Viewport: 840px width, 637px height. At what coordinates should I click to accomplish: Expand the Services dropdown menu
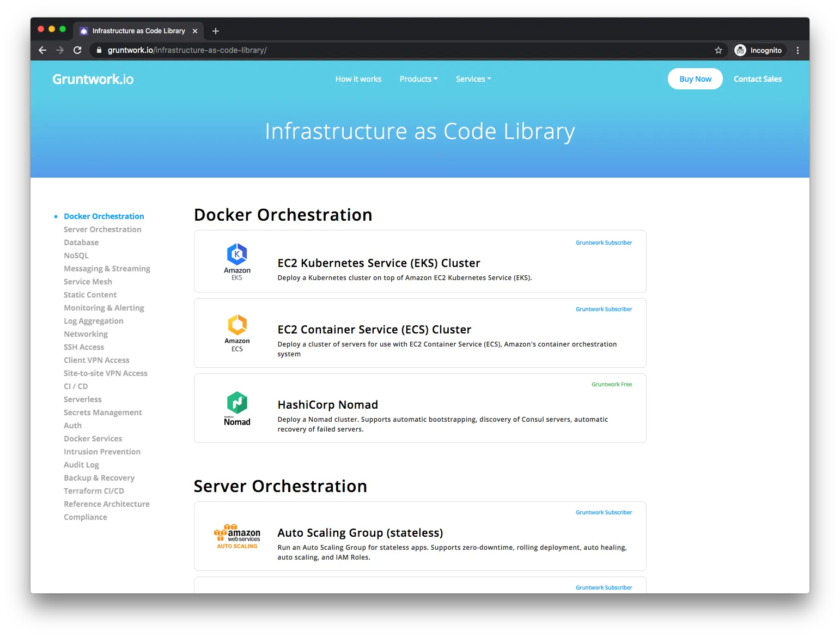click(473, 79)
